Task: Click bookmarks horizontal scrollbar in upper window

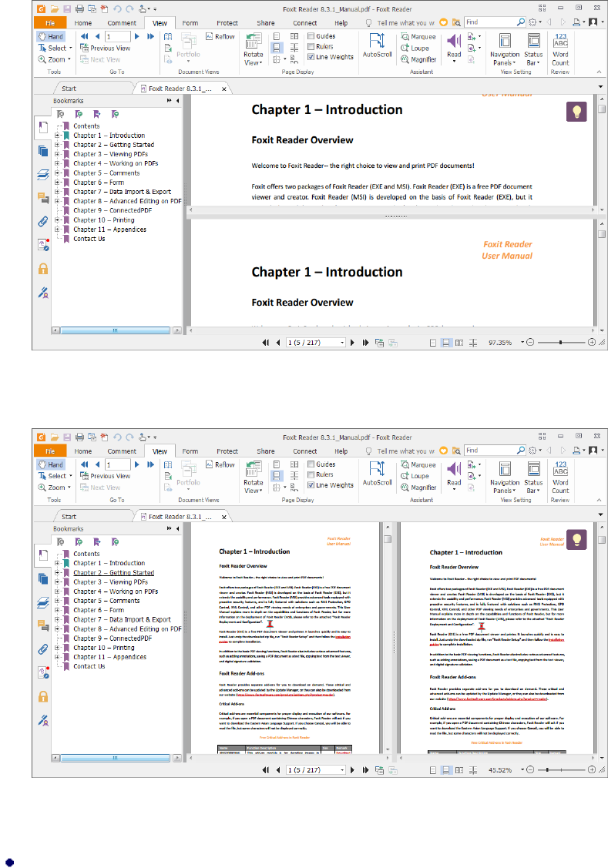Action: tap(116, 330)
